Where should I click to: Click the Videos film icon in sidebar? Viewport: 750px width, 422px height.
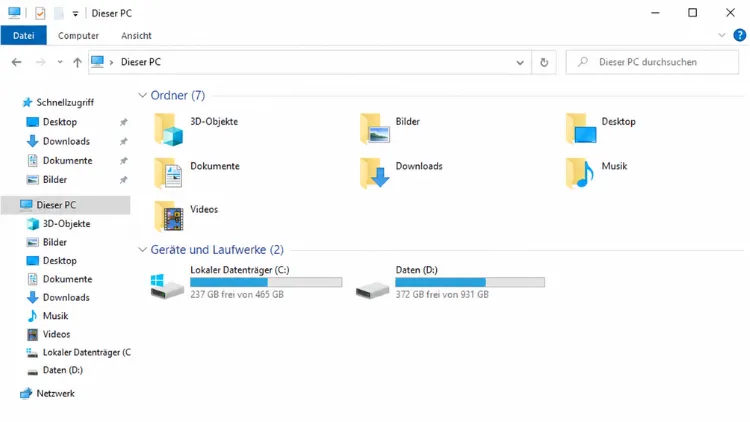tap(33, 334)
